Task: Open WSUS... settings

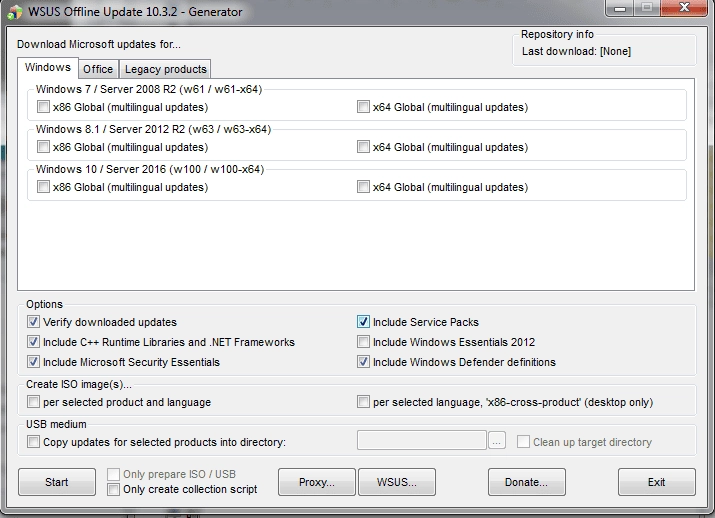Action: coord(397,482)
